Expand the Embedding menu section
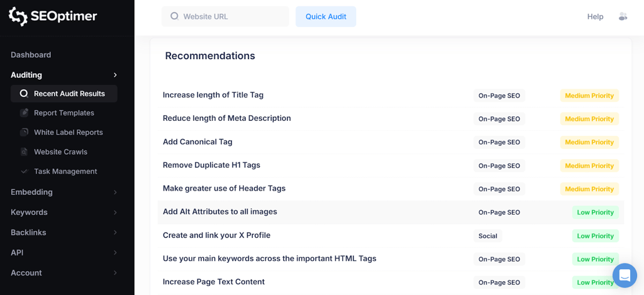Screen dimensions: 644x295 [x=115, y=192]
